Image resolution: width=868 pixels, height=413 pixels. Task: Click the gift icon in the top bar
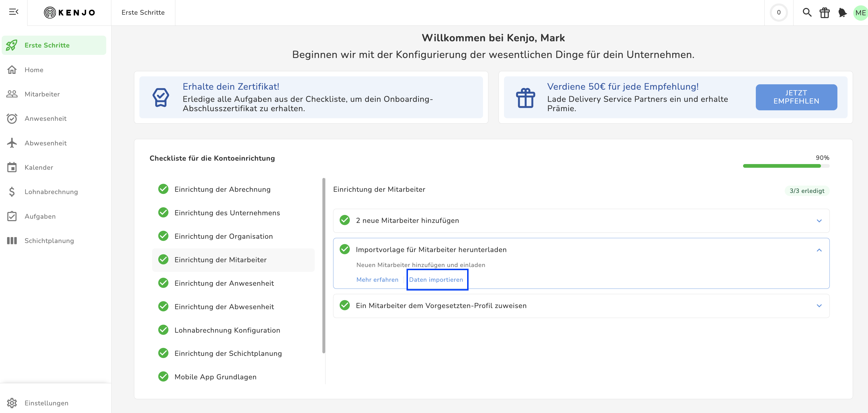tap(824, 12)
